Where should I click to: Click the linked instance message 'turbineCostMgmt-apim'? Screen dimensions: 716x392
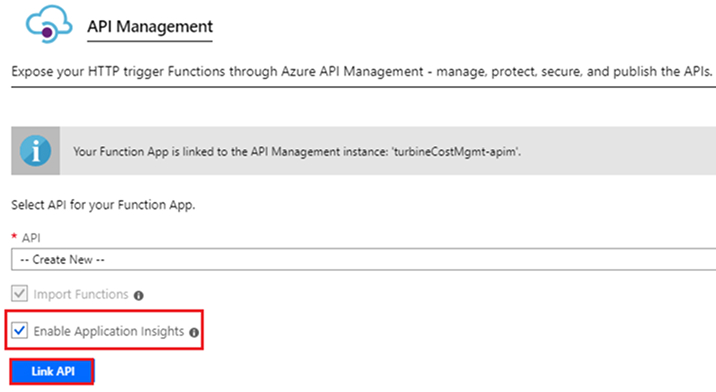[297, 152]
